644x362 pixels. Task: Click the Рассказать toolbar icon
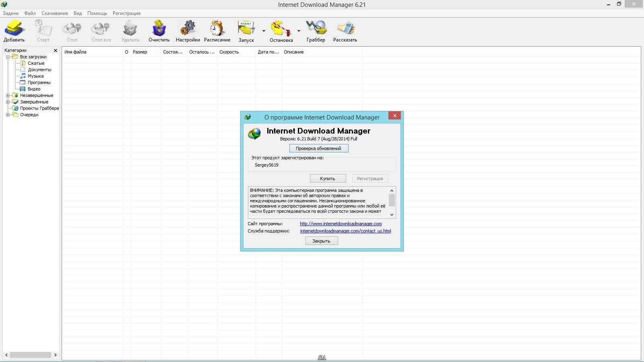pyautogui.click(x=345, y=28)
